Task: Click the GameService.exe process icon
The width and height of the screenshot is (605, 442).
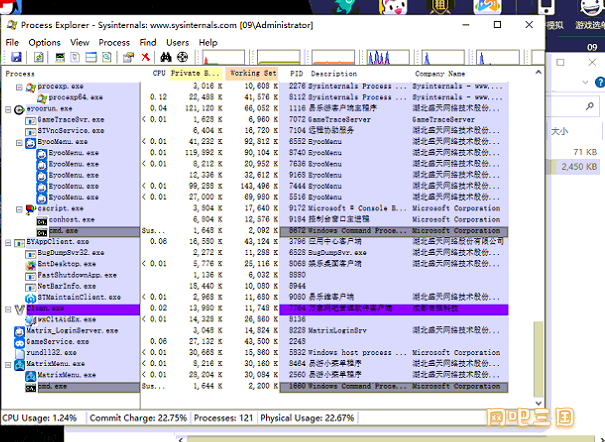Action: [19, 343]
